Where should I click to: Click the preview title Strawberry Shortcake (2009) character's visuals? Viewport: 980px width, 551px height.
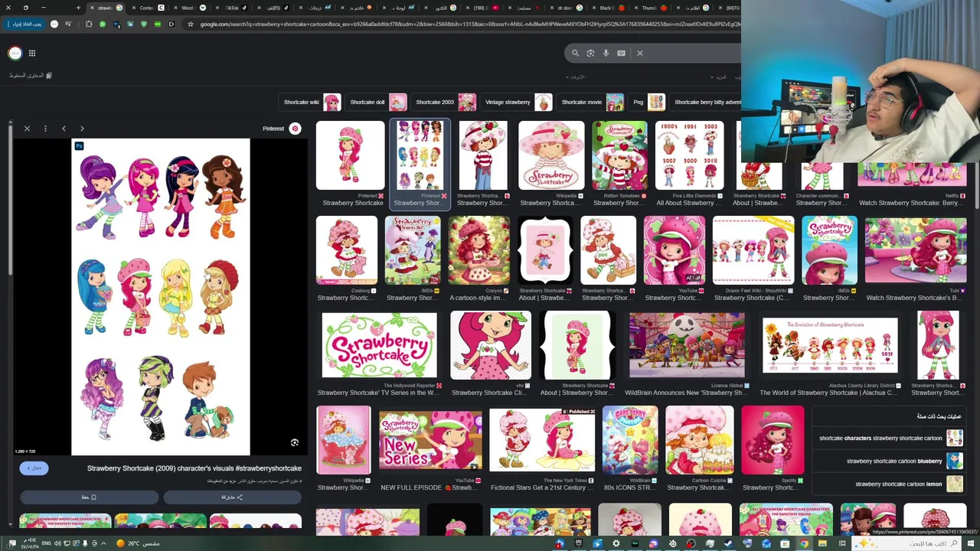[x=194, y=468]
